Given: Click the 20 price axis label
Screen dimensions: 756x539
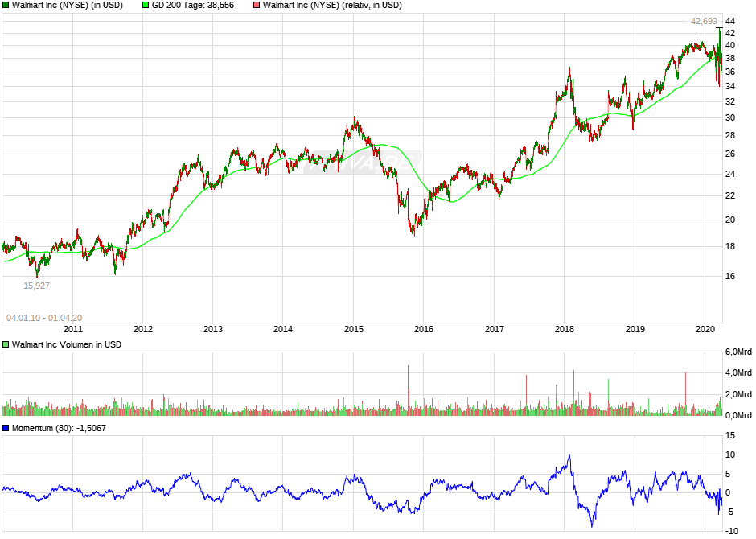Looking at the screenshot, I should (x=730, y=220).
